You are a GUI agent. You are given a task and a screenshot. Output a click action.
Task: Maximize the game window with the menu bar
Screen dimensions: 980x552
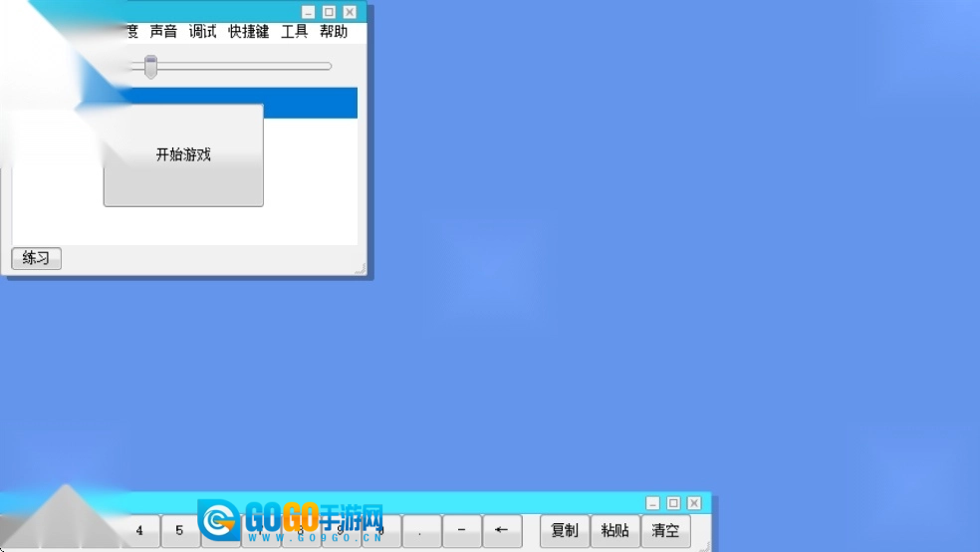pos(329,12)
